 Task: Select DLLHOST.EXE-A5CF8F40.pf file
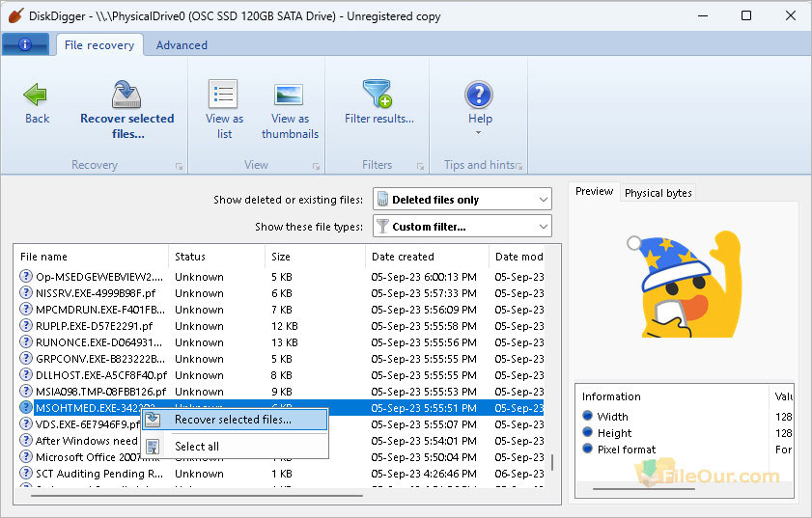(x=280, y=375)
